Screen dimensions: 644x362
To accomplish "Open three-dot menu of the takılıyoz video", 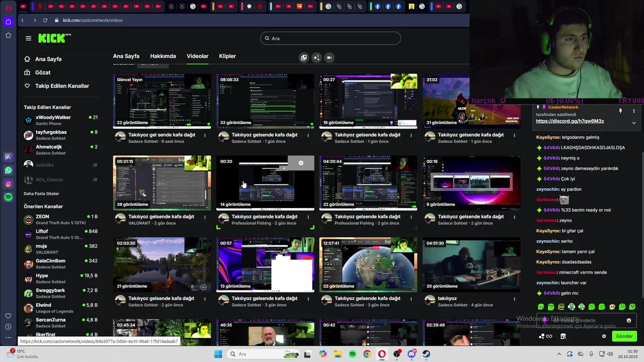I will click(x=514, y=299).
